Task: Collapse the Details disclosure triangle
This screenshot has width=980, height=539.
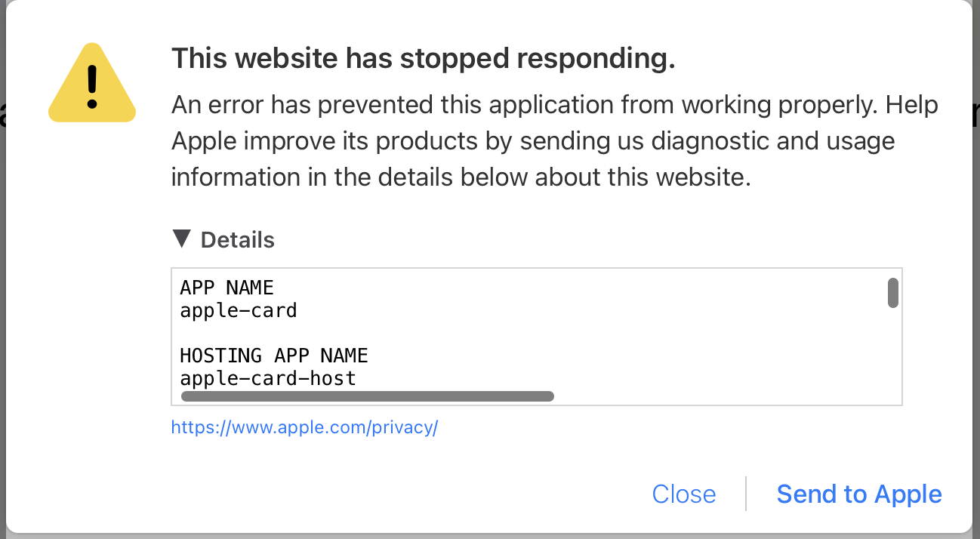Action: click(181, 239)
